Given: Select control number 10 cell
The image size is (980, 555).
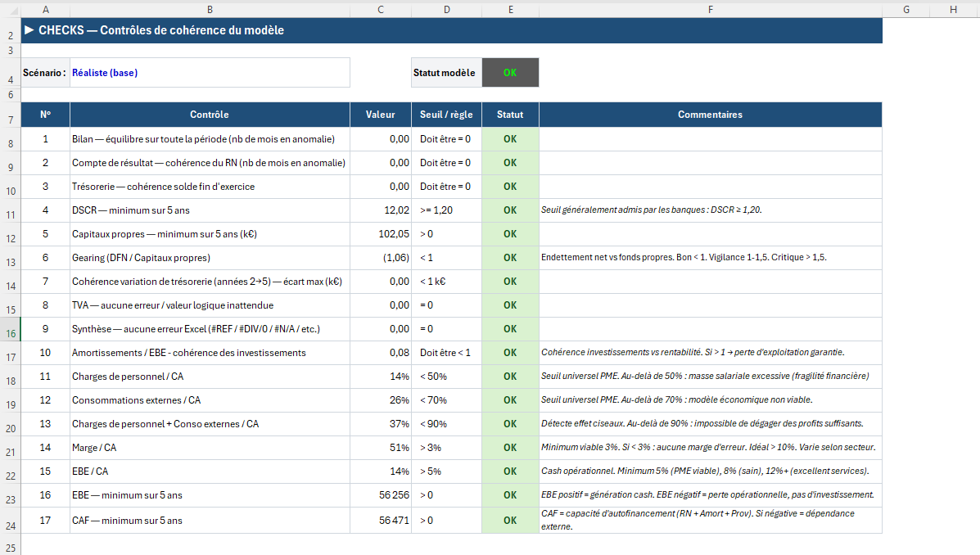Looking at the screenshot, I should [45, 353].
